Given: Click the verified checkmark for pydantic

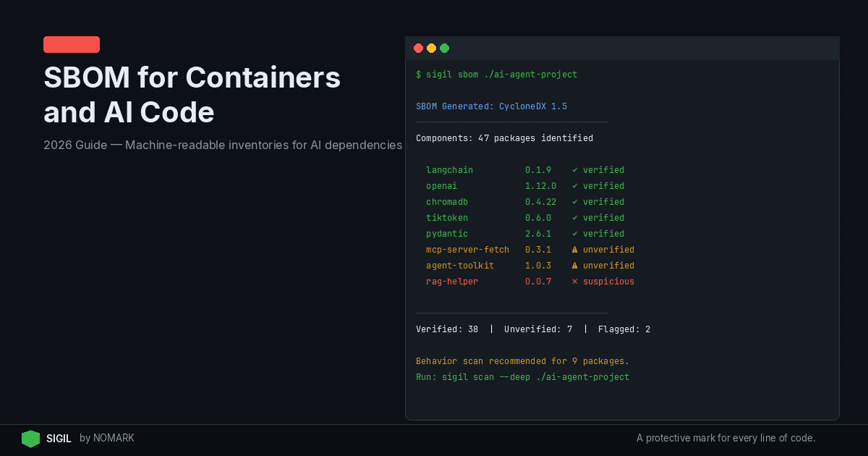Looking at the screenshot, I should 575,233.
